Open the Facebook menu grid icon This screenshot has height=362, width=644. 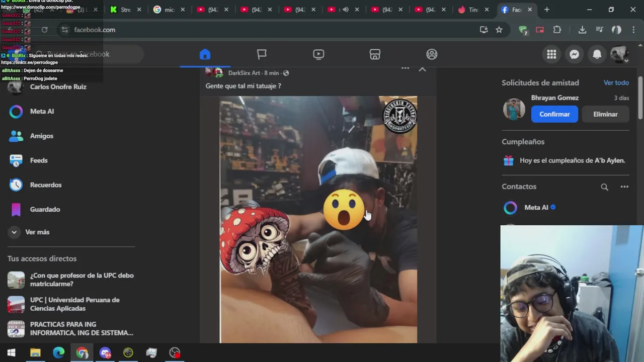[x=551, y=54]
